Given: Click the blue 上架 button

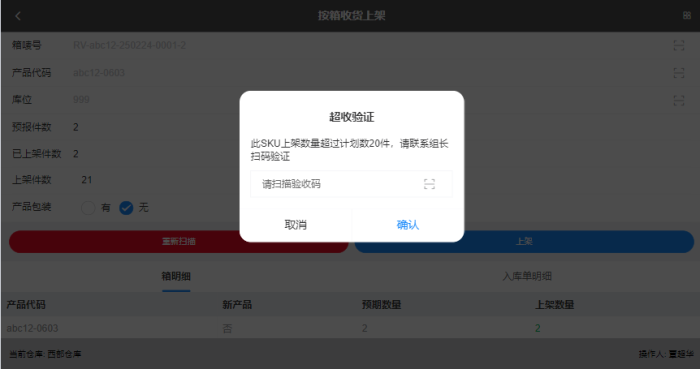Looking at the screenshot, I should (524, 241).
